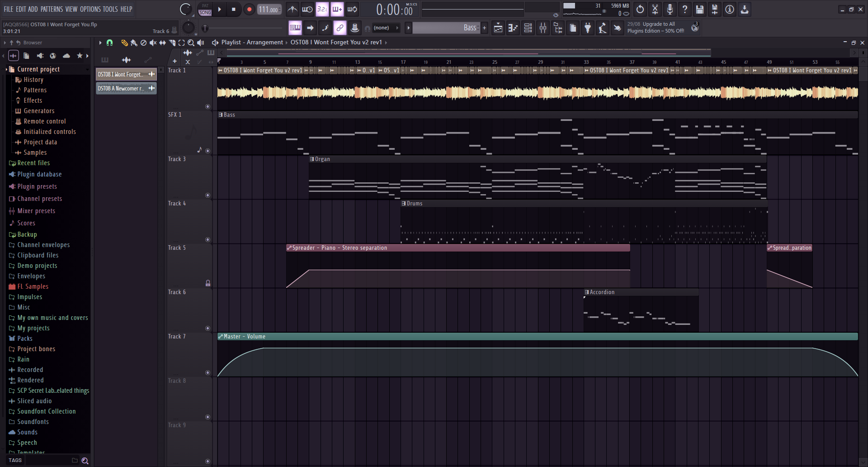Image resolution: width=868 pixels, height=467 pixels.
Task: Toggle countdown before recording
Action: pyautogui.click(x=322, y=9)
